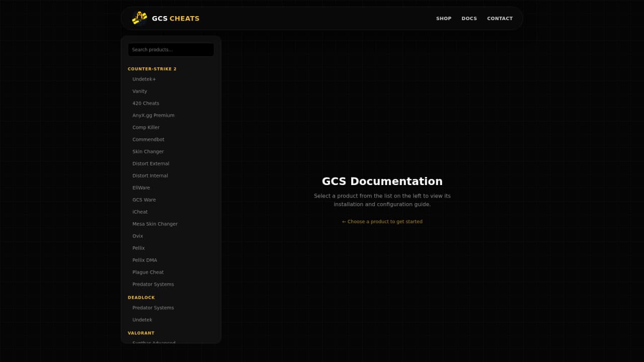Open the plain Skin Changer entry above Distort External
Image resolution: width=644 pixels, height=362 pixels.
[x=171, y=152]
